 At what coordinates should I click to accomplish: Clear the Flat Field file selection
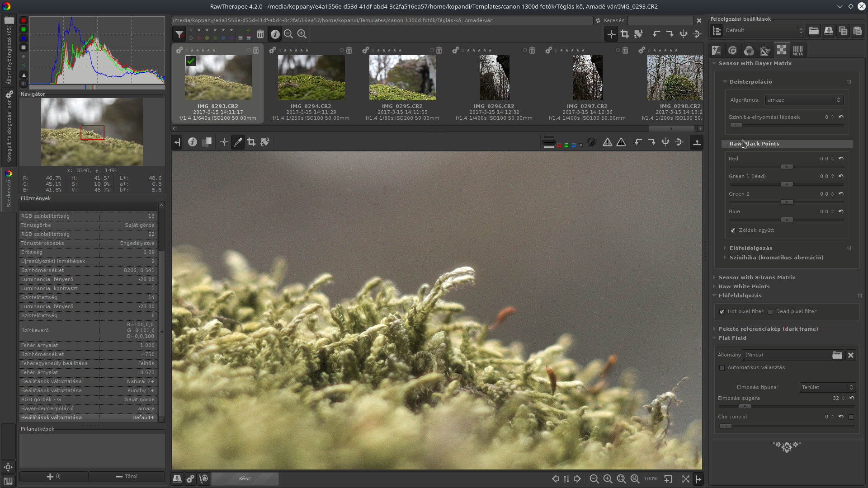[x=851, y=355]
